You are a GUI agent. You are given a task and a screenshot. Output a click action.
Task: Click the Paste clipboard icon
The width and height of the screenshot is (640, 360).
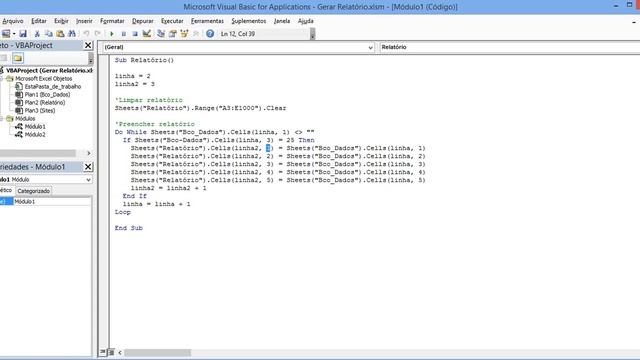(60, 34)
